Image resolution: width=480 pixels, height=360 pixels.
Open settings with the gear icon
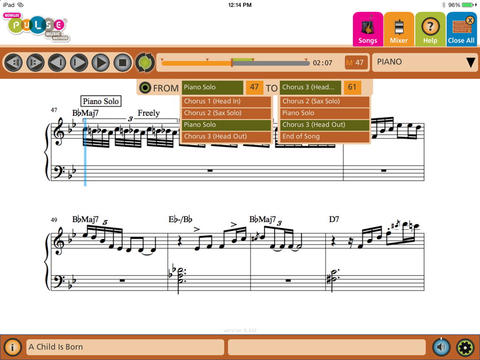pyautogui.click(x=465, y=347)
